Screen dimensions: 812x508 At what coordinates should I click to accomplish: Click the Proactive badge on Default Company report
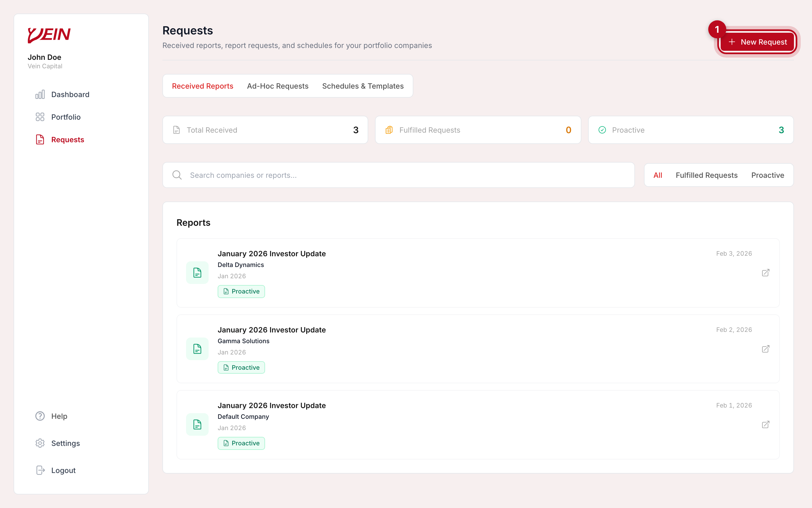(241, 443)
